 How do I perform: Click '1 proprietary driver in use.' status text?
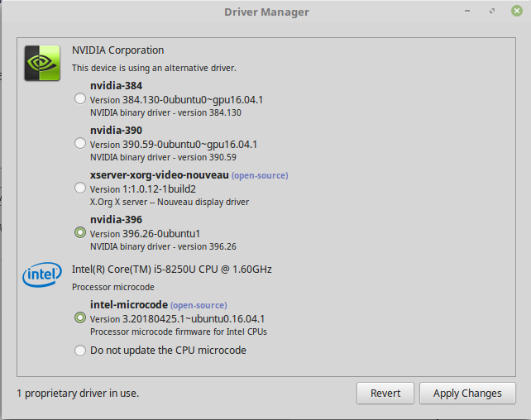78,394
